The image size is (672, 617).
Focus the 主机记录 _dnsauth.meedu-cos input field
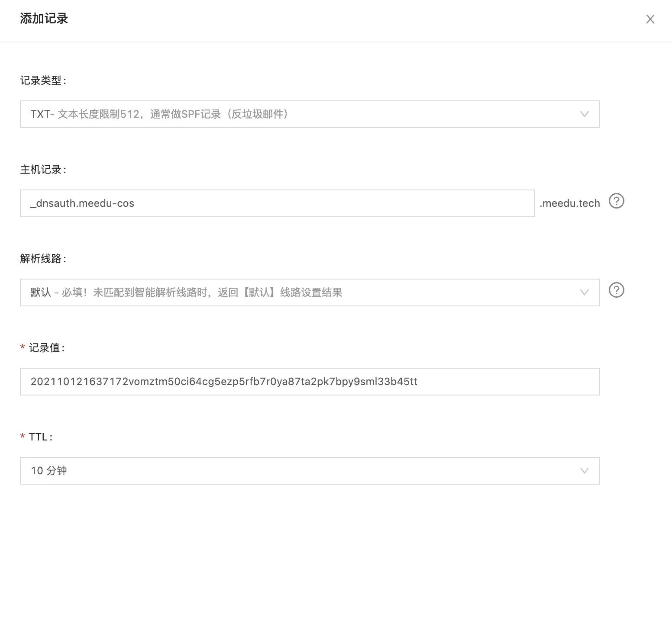(278, 203)
